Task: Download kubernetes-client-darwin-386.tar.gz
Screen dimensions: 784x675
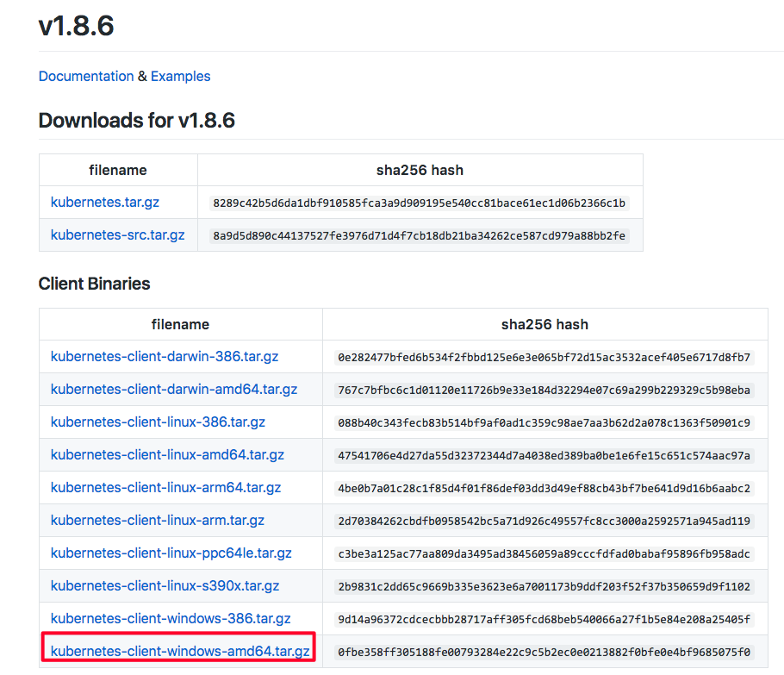Action: coord(165,356)
